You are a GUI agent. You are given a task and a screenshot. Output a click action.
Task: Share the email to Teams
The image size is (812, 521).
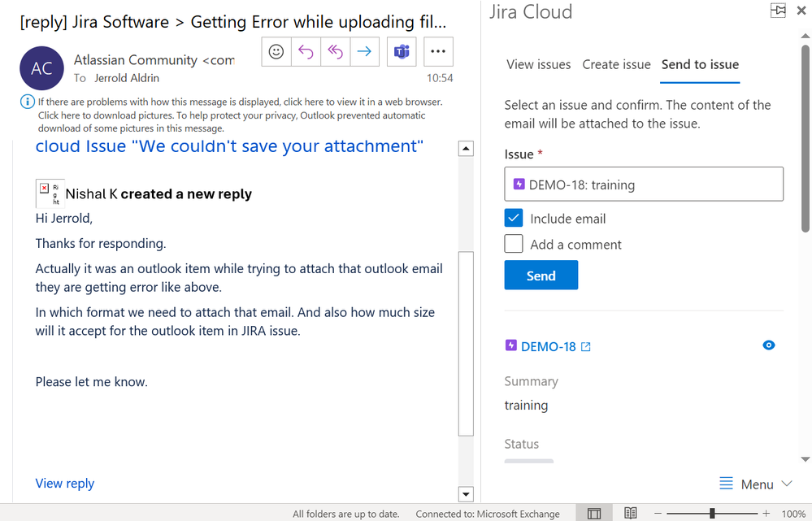pos(402,52)
